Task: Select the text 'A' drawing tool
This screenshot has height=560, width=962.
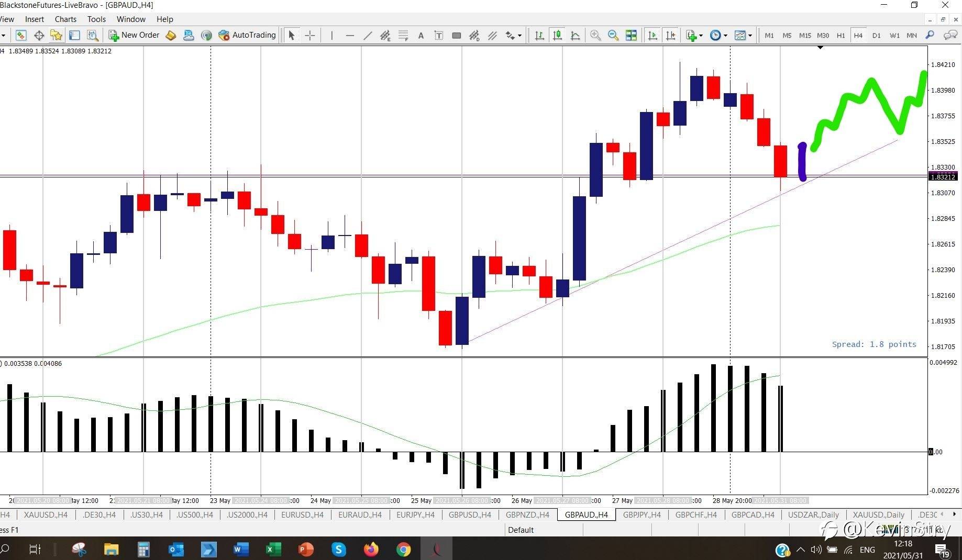Action: (x=421, y=35)
